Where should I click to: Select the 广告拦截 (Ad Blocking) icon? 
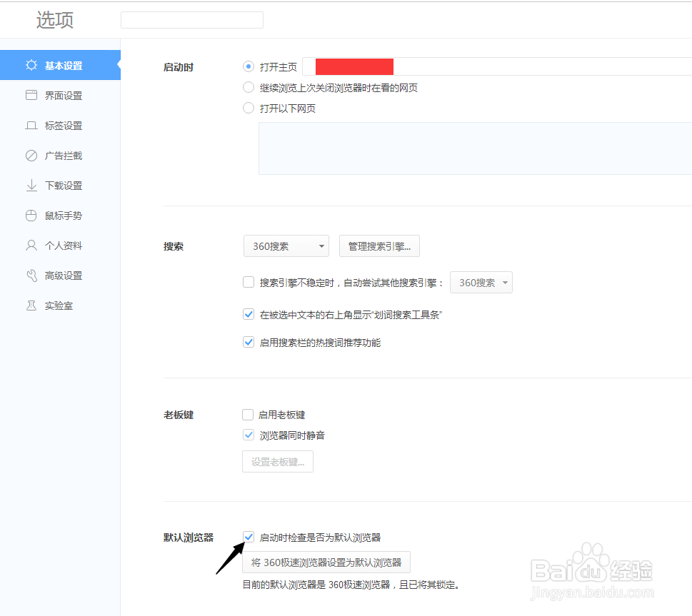coord(31,155)
